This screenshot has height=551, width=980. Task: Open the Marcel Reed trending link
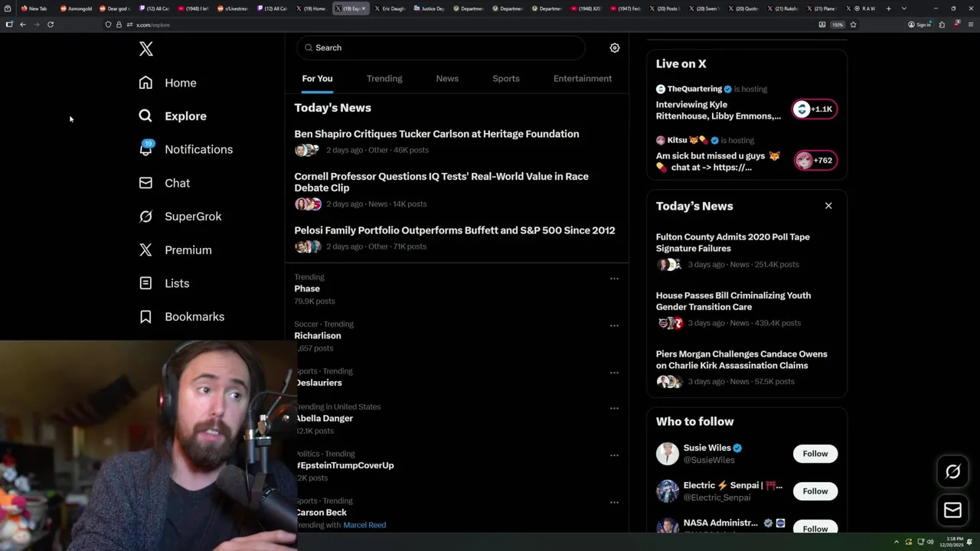[364, 525]
